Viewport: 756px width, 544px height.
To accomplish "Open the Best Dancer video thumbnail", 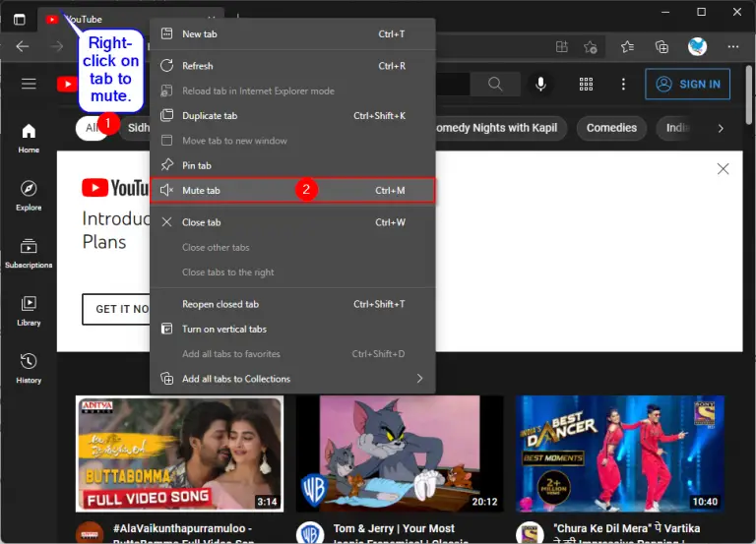I will (620, 453).
